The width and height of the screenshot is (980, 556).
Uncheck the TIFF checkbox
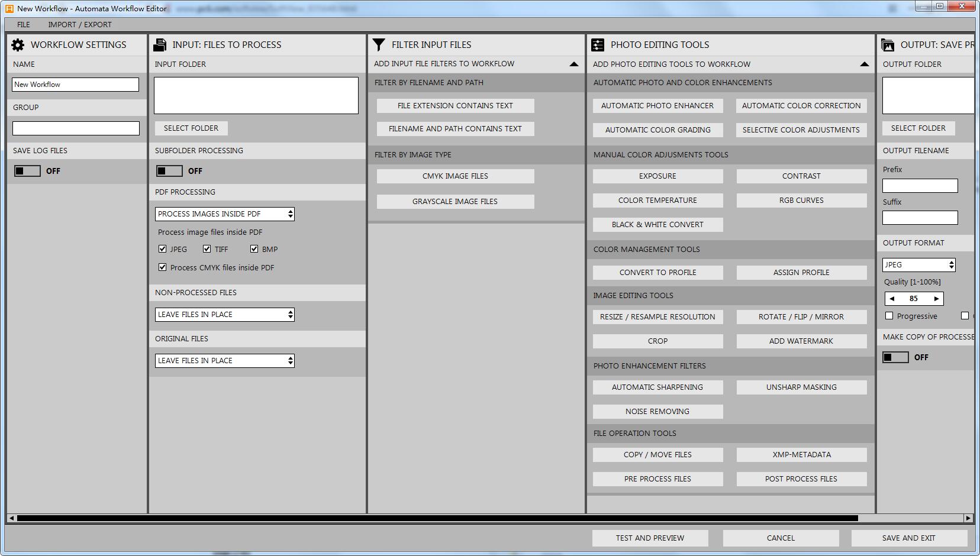point(207,249)
